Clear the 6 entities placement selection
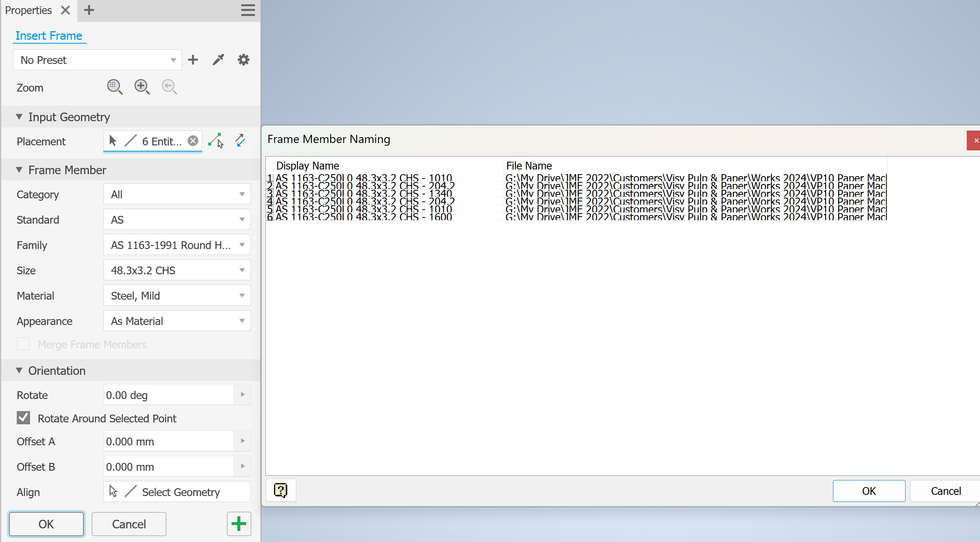 pyautogui.click(x=193, y=141)
